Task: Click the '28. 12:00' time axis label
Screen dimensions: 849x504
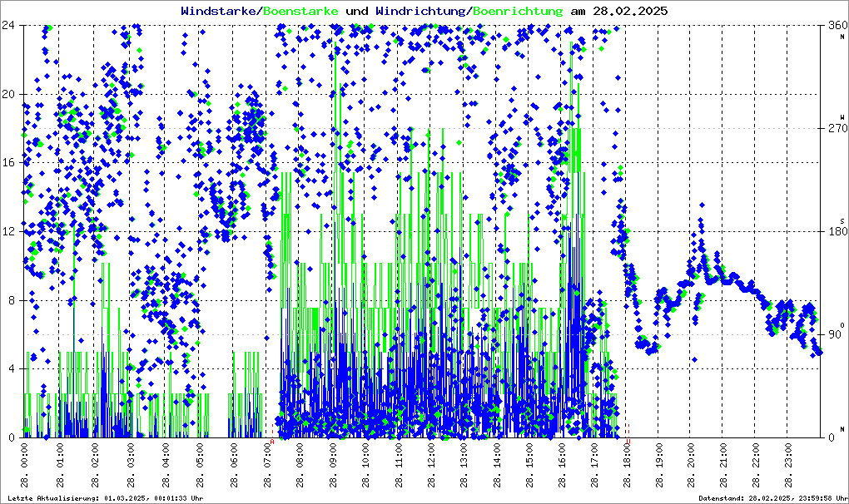Action: click(431, 466)
